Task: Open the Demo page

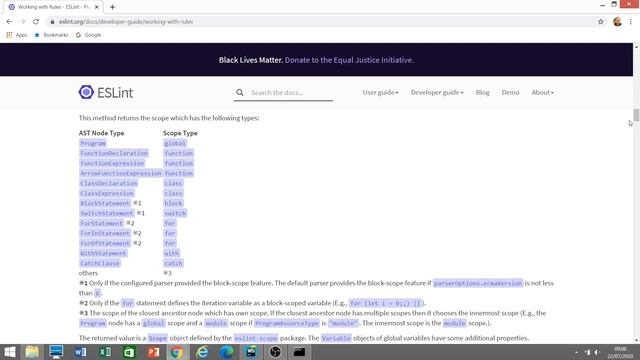Action: [x=510, y=93]
